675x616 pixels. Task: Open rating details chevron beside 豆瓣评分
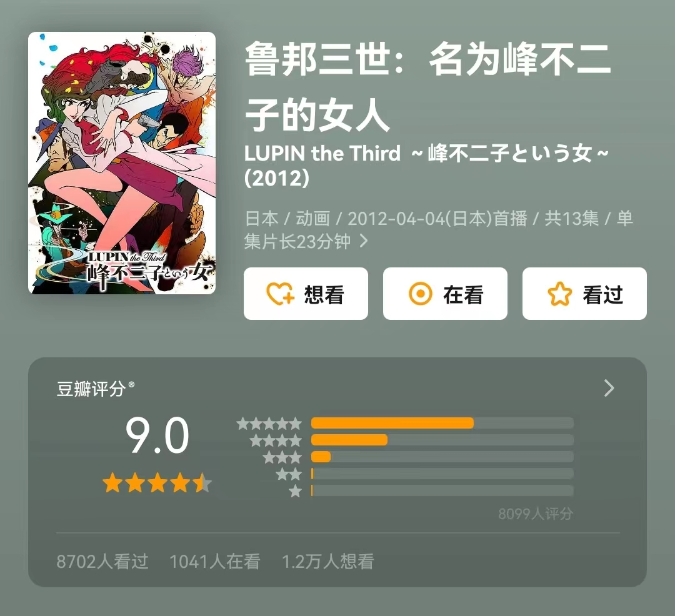609,388
